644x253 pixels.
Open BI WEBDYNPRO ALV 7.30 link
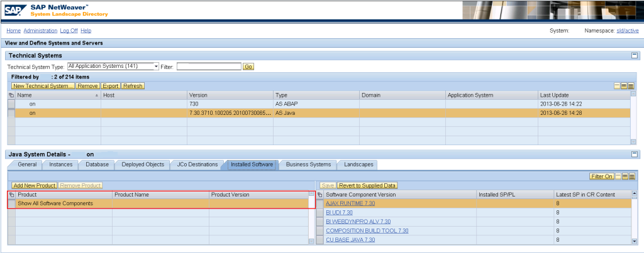click(x=358, y=222)
